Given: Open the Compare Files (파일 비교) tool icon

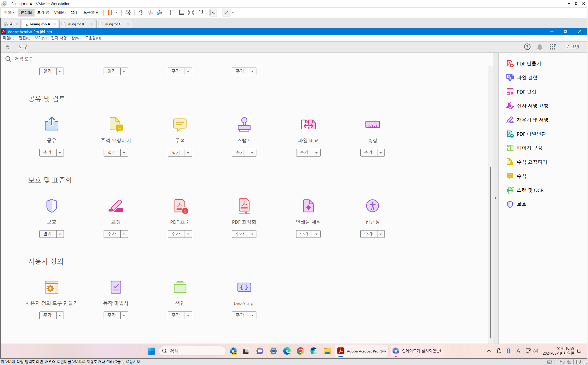Looking at the screenshot, I should [x=308, y=124].
